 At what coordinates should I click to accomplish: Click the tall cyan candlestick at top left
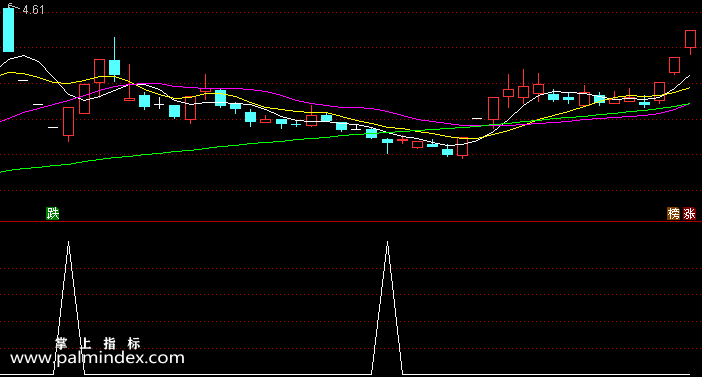tap(9, 29)
